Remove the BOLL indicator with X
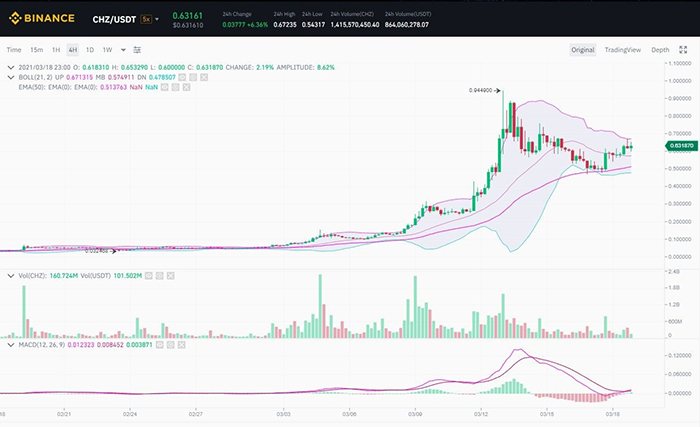 pyautogui.click(x=203, y=76)
